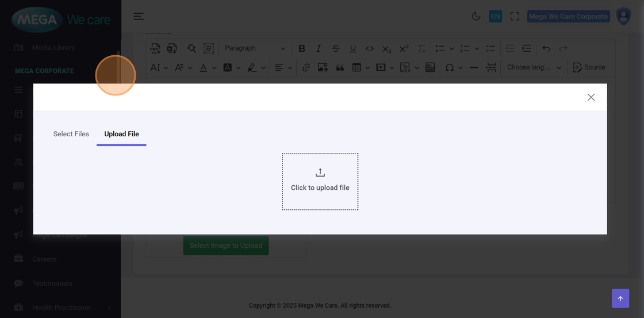
Task: Switch to the Select Files tab
Action: [71, 134]
